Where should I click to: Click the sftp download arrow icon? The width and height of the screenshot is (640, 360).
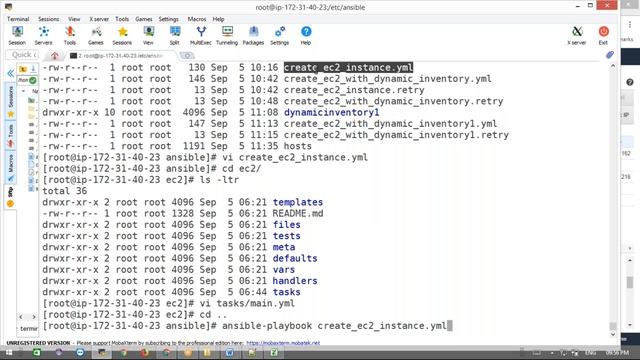[x=33, y=69]
